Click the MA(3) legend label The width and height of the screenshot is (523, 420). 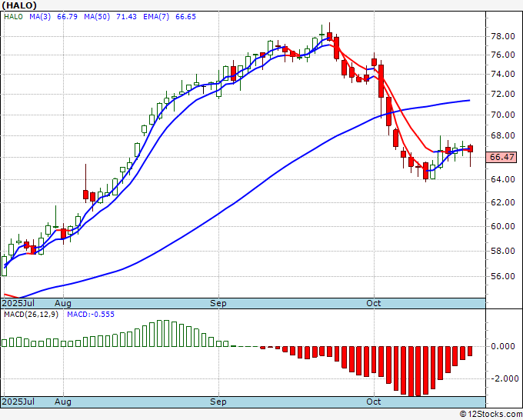pos(40,17)
